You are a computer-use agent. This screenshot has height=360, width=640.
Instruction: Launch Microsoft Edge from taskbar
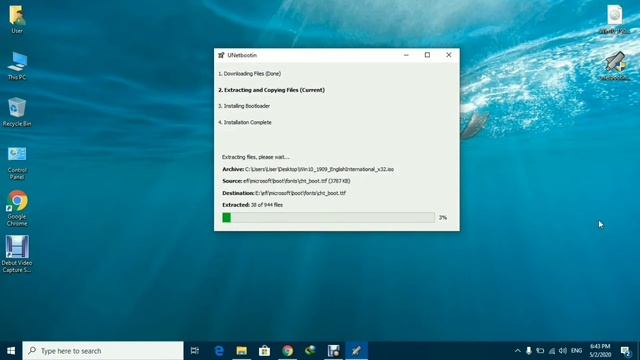(219, 351)
